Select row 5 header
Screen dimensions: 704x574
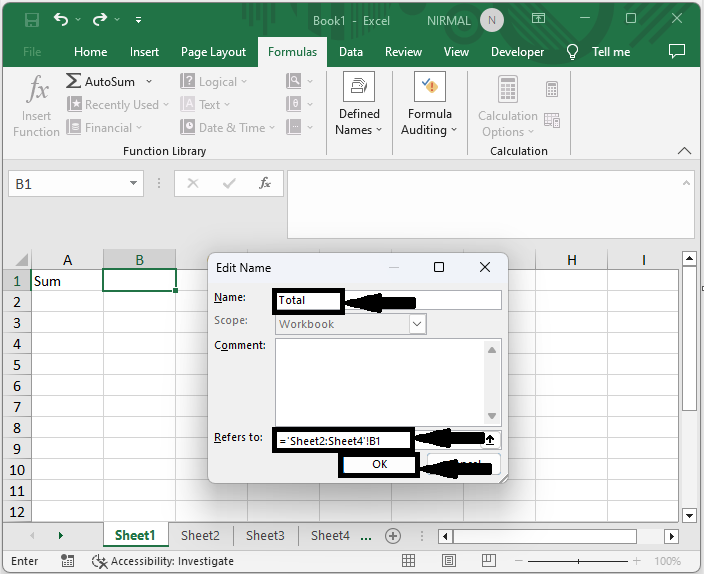[x=17, y=365]
